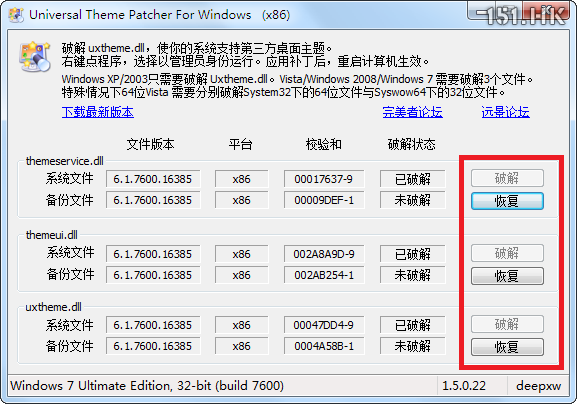
Task: Select the checksum 00047DD4-9 field
Action: (x=324, y=325)
